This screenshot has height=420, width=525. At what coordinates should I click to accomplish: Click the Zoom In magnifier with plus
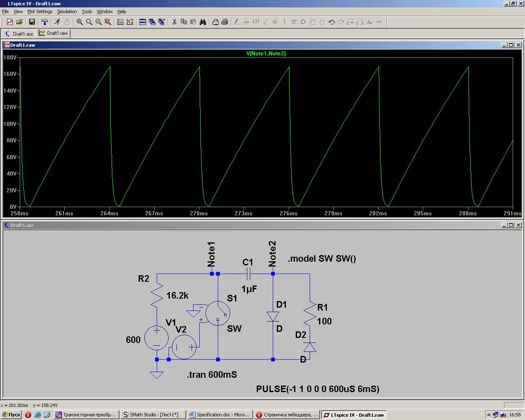[x=80, y=22]
